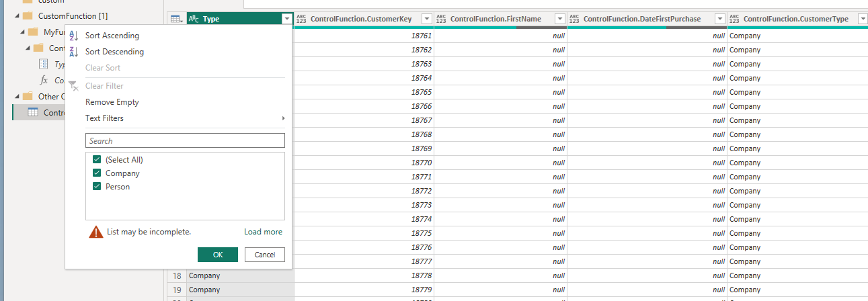Click the data type icon of ControlFunction.DateFirstPurchase column

pyautogui.click(x=574, y=19)
